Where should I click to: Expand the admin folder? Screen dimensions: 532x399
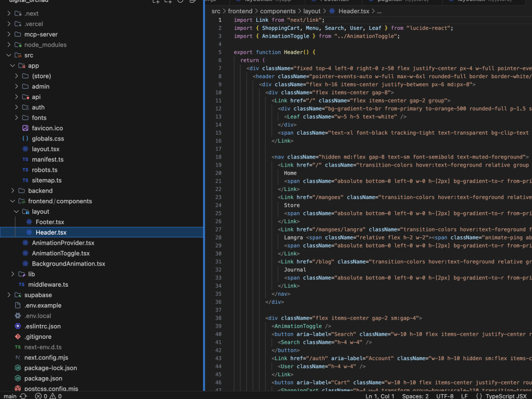tap(16, 87)
